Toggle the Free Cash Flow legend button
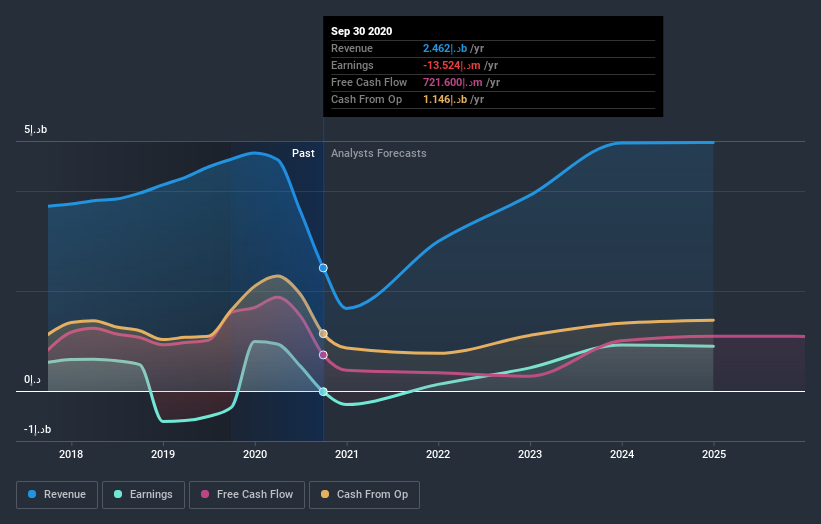Screen dimensions: 821x524 pyautogui.click(x=247, y=495)
